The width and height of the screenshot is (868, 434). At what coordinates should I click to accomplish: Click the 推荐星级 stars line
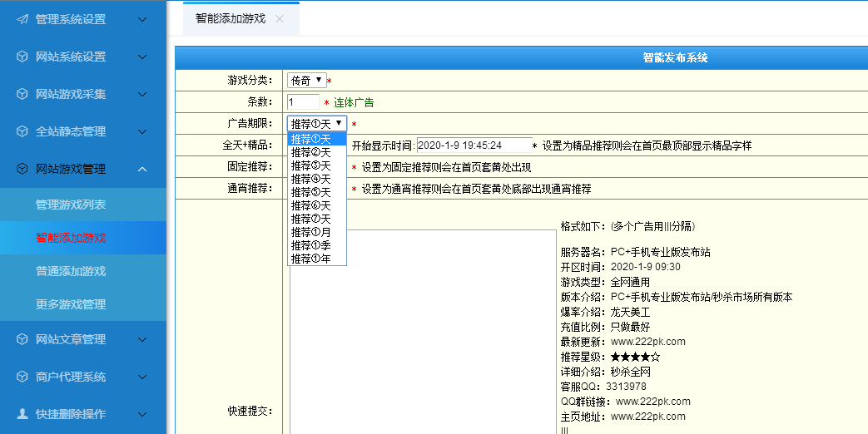(x=610, y=357)
